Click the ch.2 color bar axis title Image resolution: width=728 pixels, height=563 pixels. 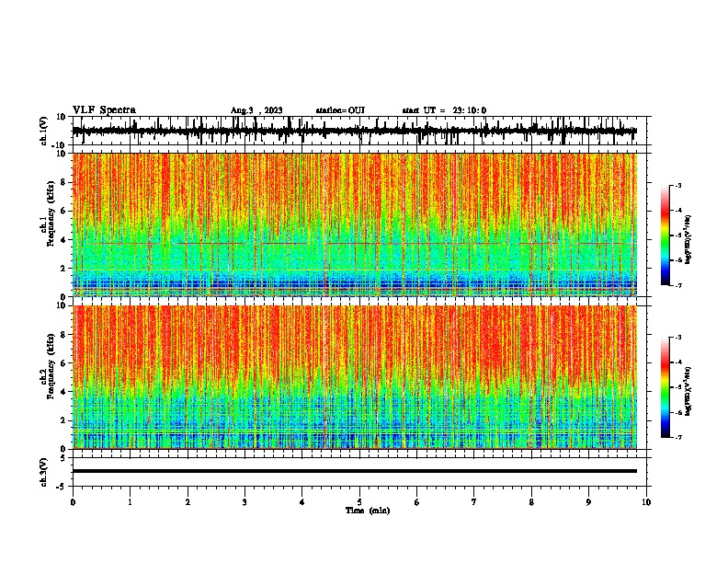coord(688,391)
